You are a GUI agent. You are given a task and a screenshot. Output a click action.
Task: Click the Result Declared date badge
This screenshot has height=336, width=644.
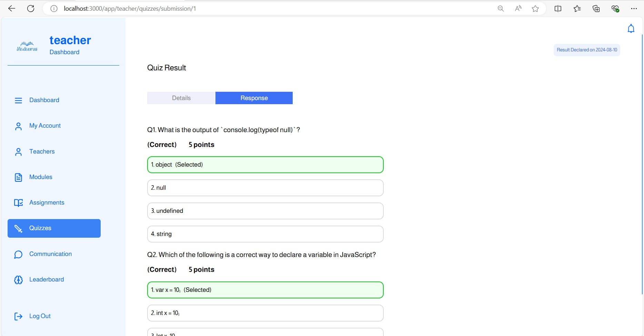pyautogui.click(x=587, y=50)
